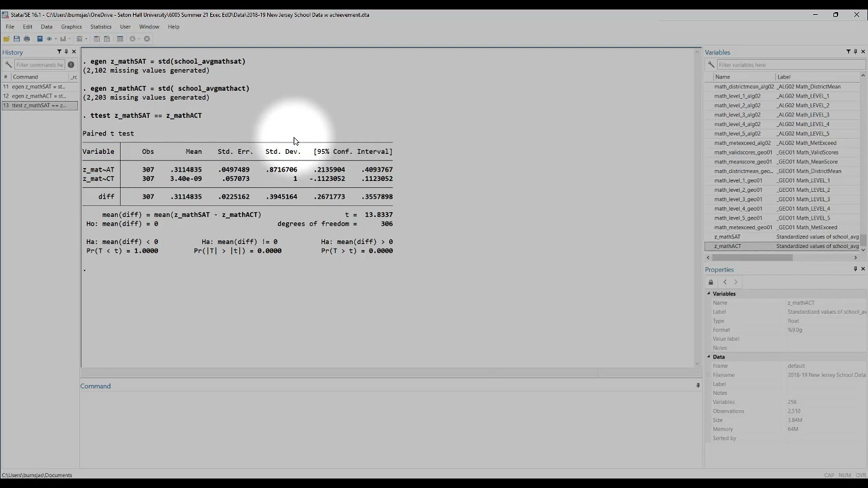Viewport: 868px width, 488px height.
Task: Open the Log begin/close icon
Action: [40, 39]
